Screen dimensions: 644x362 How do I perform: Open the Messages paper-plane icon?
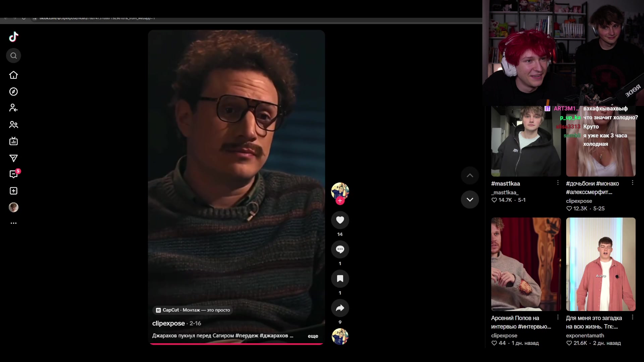[13, 158]
